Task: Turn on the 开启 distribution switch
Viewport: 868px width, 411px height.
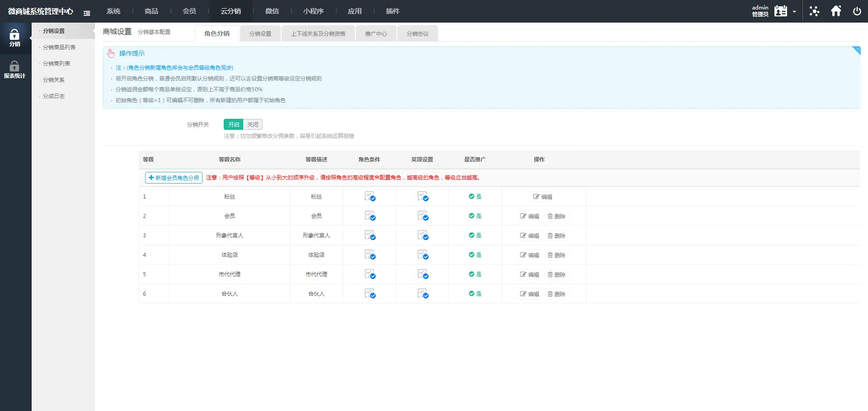Action: coord(233,124)
